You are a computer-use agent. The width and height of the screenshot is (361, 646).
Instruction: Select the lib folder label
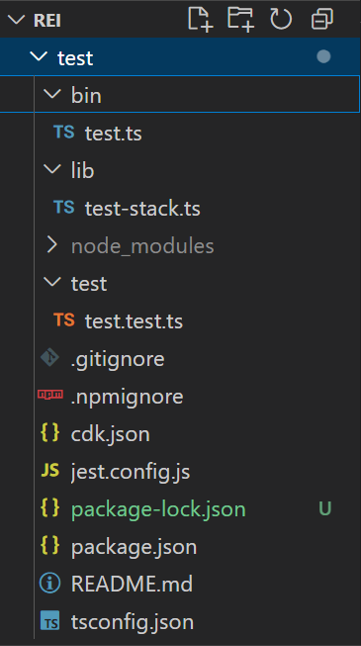[82, 171]
